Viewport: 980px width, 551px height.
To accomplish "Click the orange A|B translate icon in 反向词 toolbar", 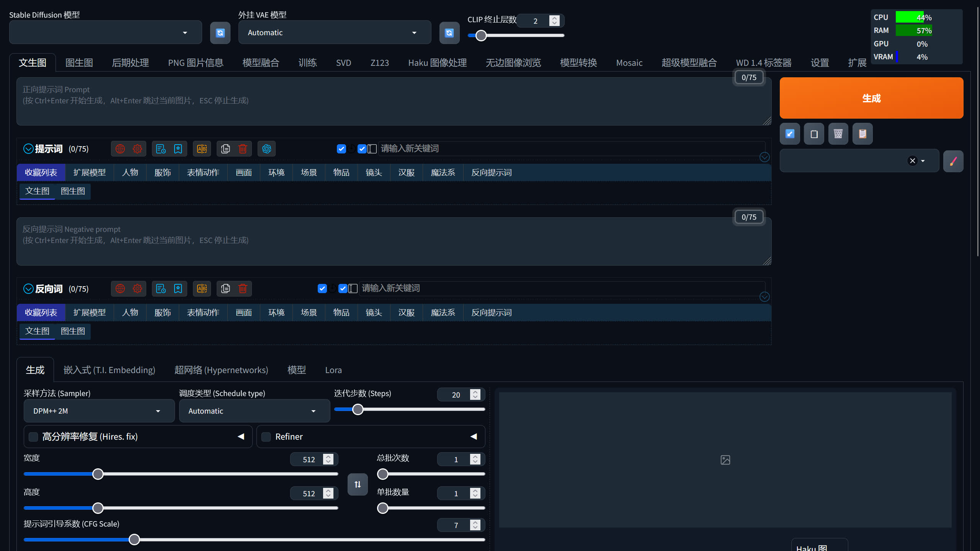I will (x=202, y=289).
